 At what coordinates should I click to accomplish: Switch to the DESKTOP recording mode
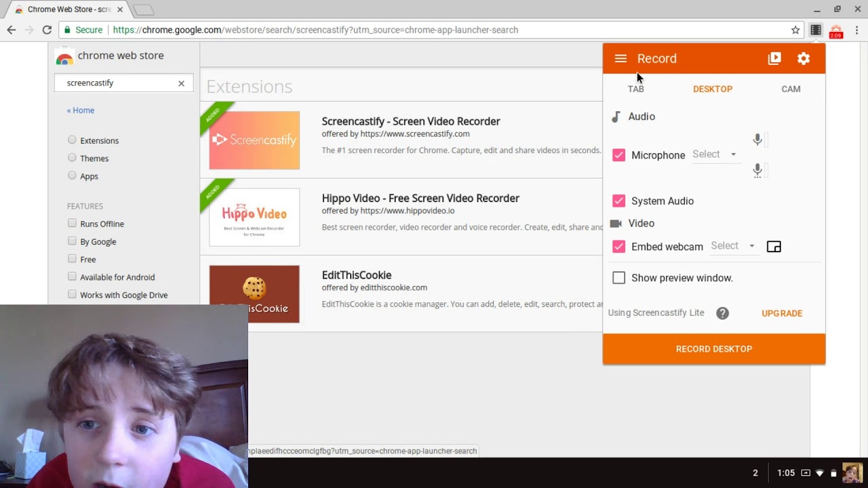coord(713,89)
